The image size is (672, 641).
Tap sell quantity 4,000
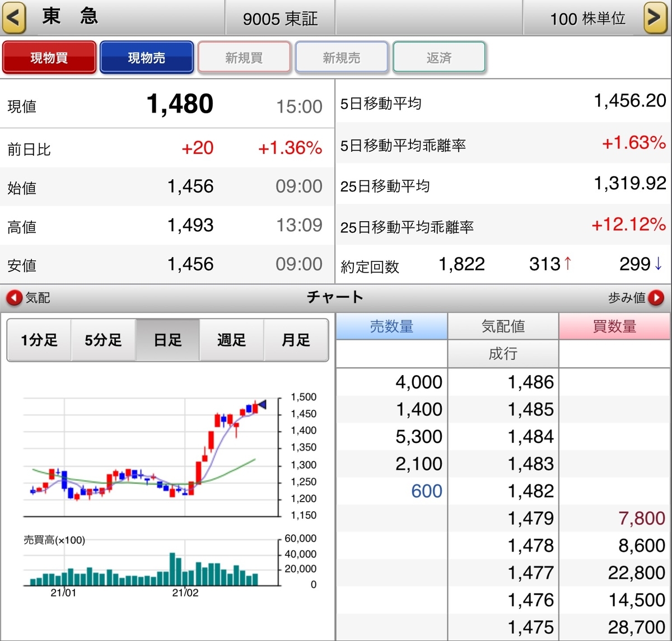coord(419,382)
